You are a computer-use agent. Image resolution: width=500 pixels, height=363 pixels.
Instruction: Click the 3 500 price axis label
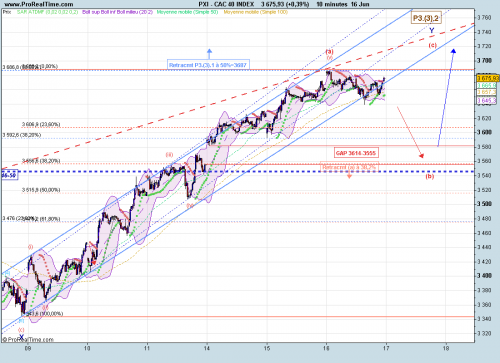click(484, 204)
